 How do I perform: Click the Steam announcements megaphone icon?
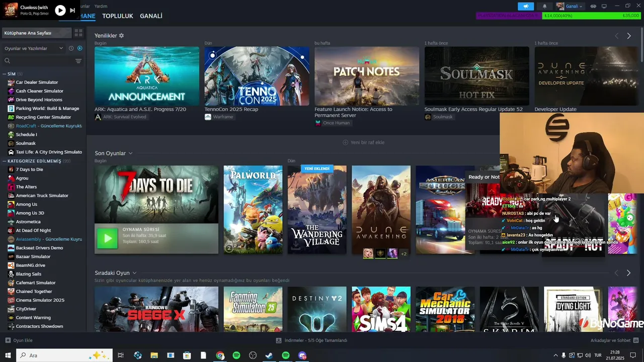[526, 7]
